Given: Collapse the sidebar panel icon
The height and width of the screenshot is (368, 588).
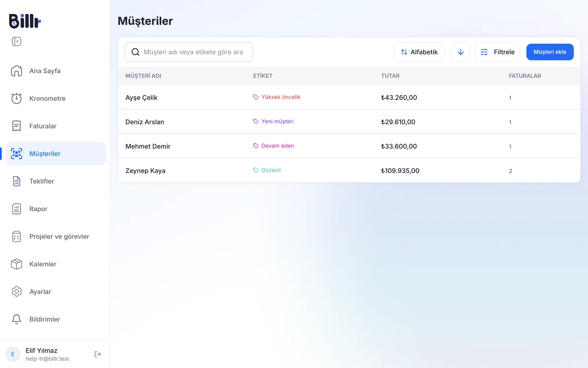Looking at the screenshot, I should click(17, 41).
